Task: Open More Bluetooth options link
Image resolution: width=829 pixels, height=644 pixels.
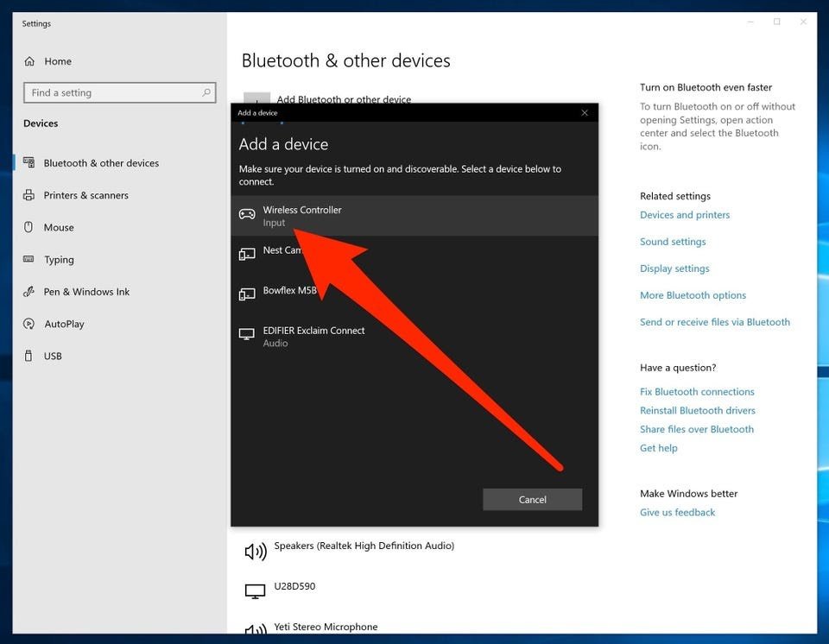Action: click(693, 295)
